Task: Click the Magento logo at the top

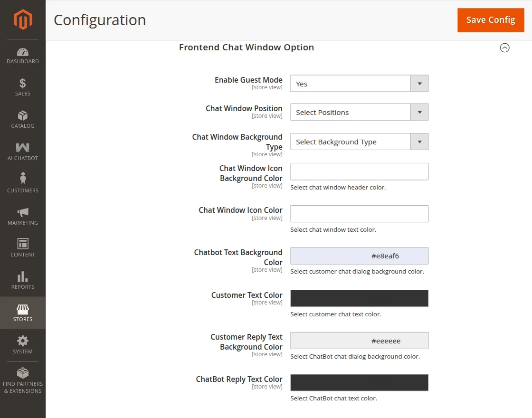Action: tap(22, 19)
